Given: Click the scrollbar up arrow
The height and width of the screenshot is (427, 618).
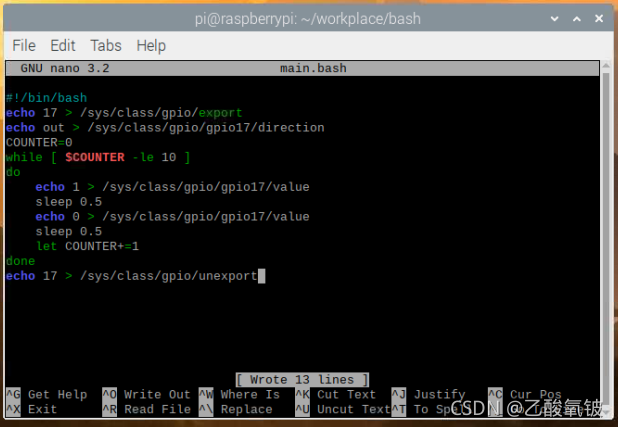Looking at the screenshot, I should click(606, 65).
